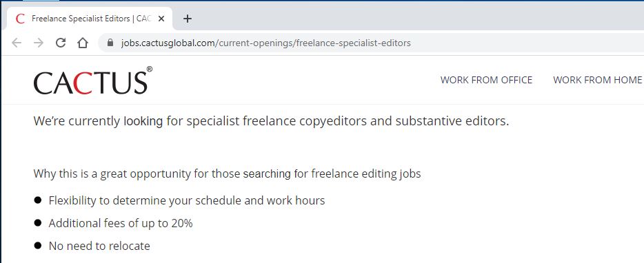Open the WORK FROM OFFICE menu

[486, 80]
